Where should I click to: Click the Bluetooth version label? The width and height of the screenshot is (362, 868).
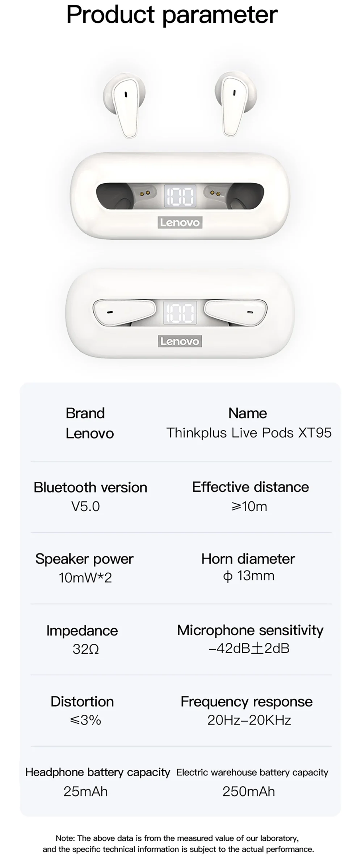click(90, 487)
